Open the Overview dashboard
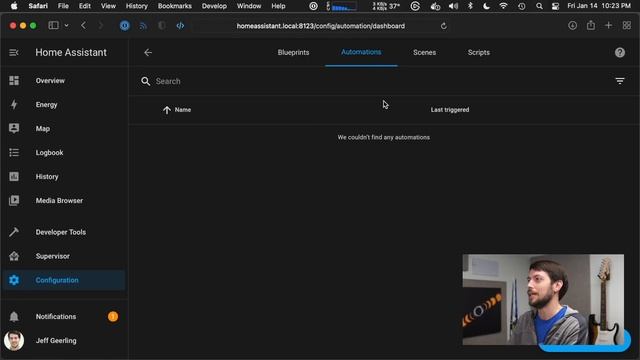Screen dimensions: 640x360 (x=64, y=81)
